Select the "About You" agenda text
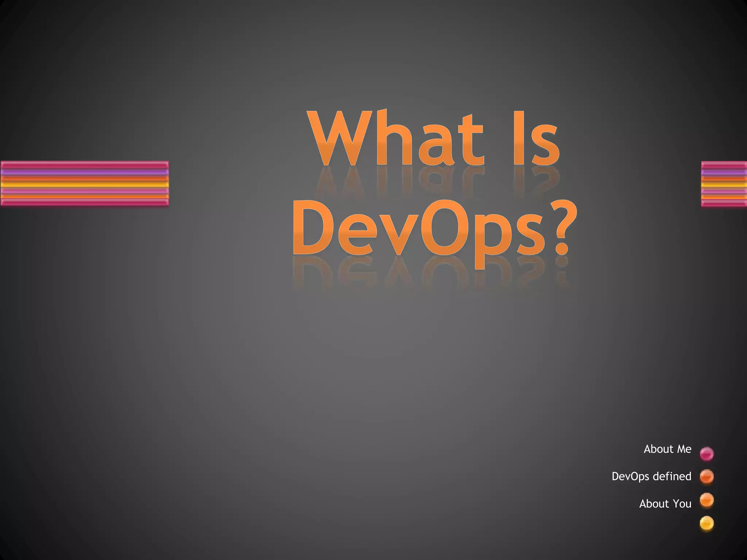Image resolution: width=747 pixels, height=560 pixels. pos(665,504)
